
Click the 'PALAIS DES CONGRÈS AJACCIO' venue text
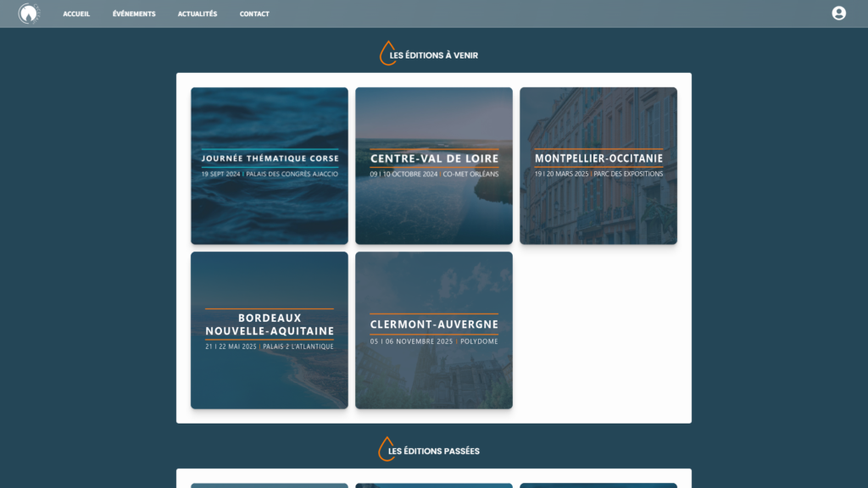292,174
